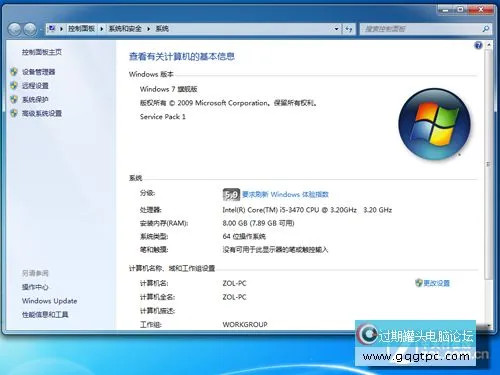The height and width of the screenshot is (375, 500).
Task: Open 设备管理器 link
Action: coord(39,72)
